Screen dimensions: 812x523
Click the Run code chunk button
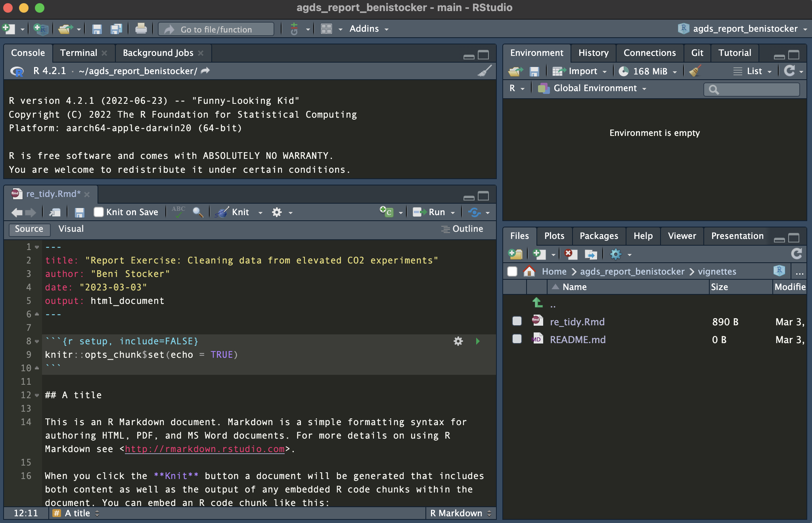coord(478,342)
